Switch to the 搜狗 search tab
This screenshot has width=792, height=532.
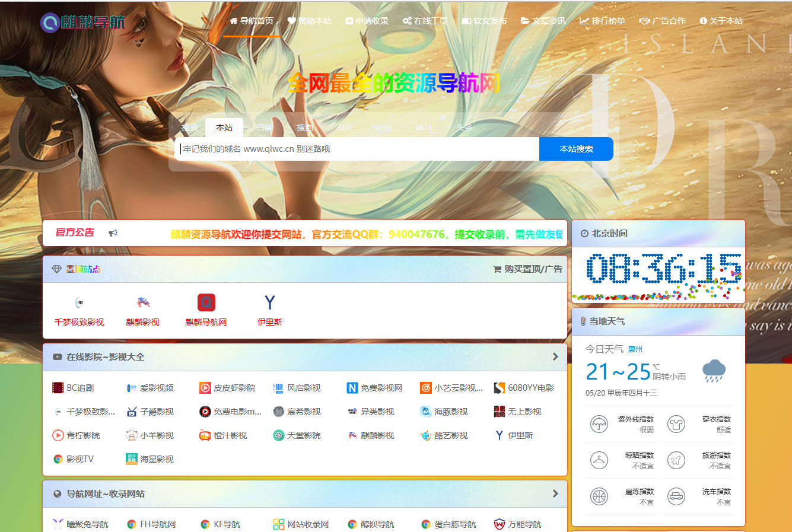[x=305, y=128]
